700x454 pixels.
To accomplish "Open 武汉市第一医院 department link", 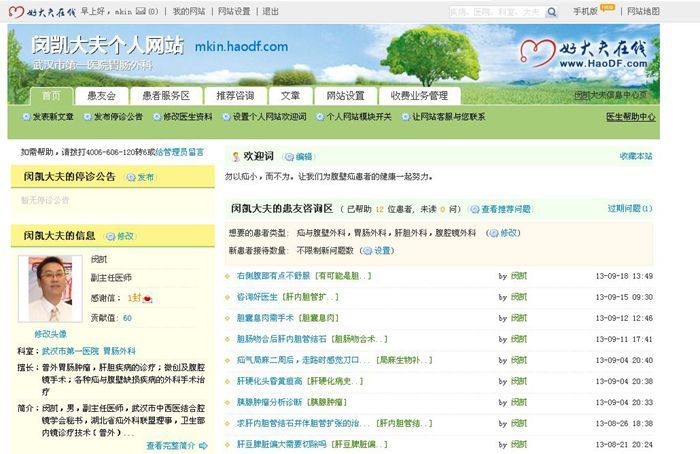I will click(70, 351).
